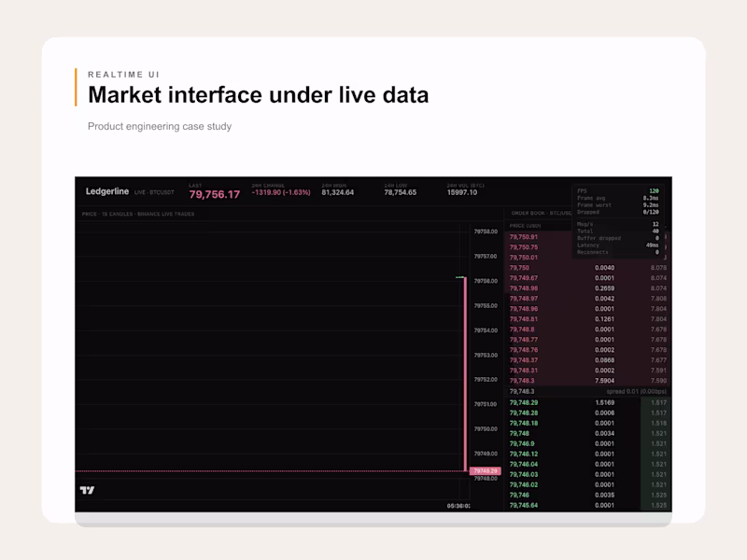Click the bid size 1.5169

[x=604, y=403]
